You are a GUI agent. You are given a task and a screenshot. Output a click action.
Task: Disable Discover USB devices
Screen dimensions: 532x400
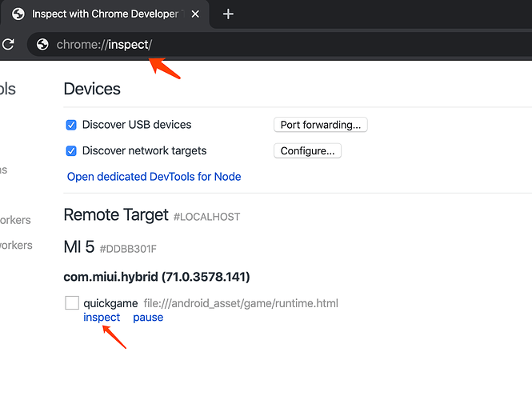click(x=71, y=125)
